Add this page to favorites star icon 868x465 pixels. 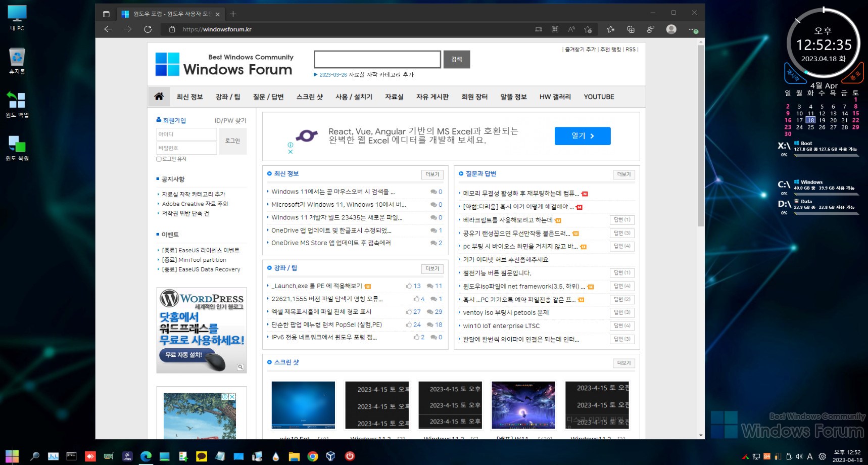pyautogui.click(x=588, y=29)
